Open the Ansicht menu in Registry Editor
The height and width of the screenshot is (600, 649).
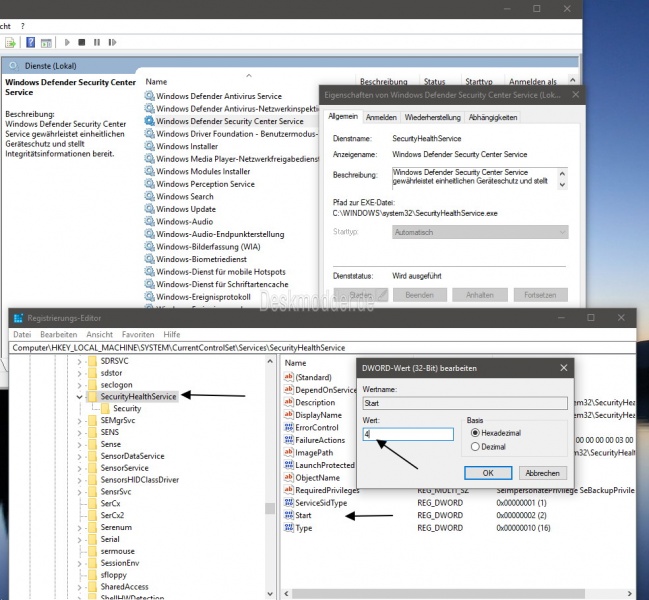point(99,334)
